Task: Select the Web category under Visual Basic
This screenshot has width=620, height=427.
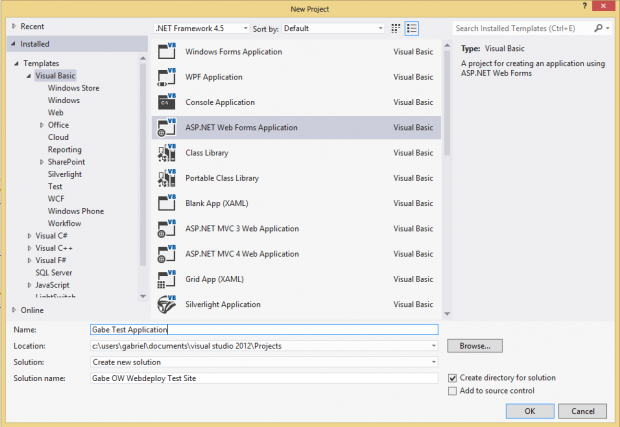Action: click(x=56, y=113)
